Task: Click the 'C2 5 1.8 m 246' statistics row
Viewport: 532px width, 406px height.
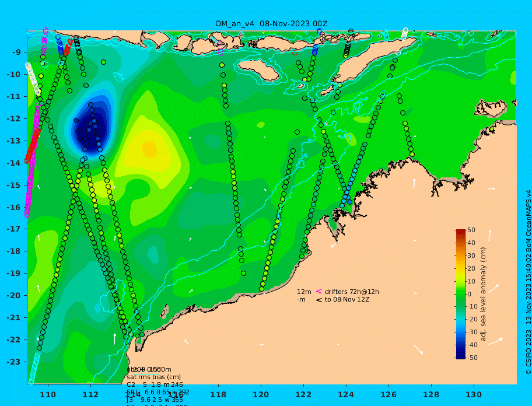Action: click(155, 384)
